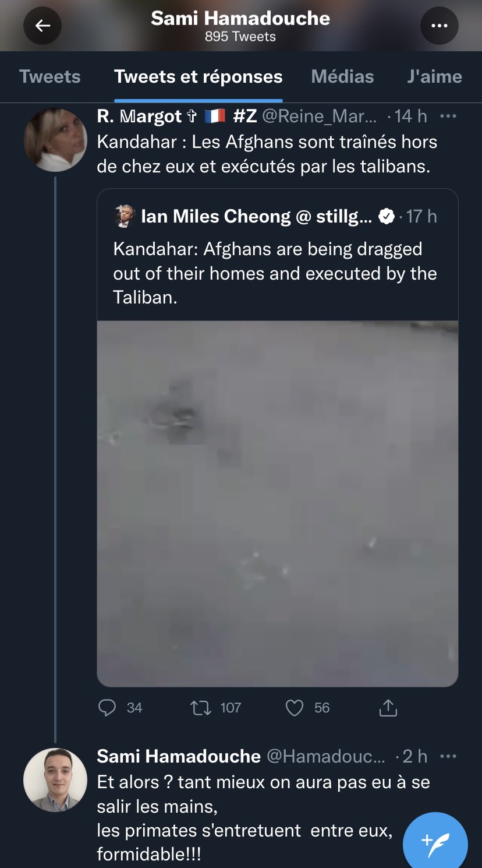The height and width of the screenshot is (868, 482).
Task: Tap the share icon under the tweet
Action: tap(388, 707)
